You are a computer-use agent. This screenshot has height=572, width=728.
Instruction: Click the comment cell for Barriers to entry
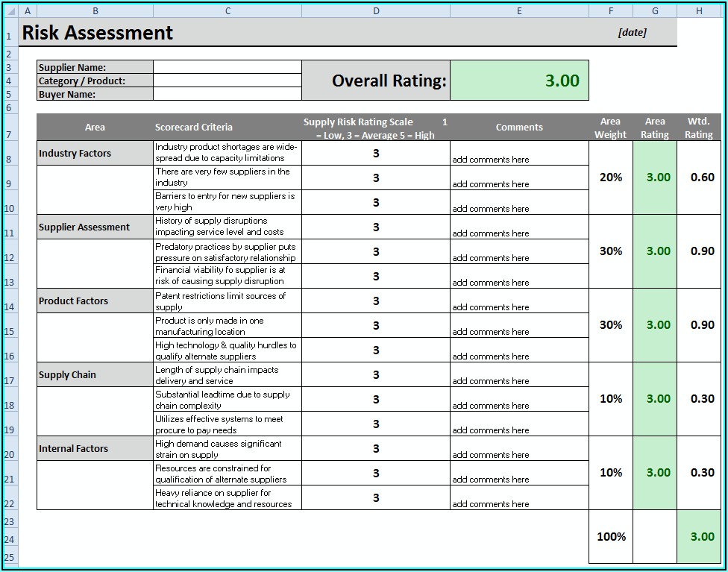(519, 203)
